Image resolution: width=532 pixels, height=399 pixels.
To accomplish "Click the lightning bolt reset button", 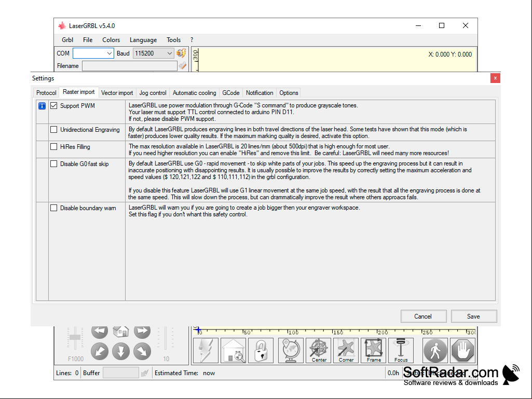I will coord(206,350).
